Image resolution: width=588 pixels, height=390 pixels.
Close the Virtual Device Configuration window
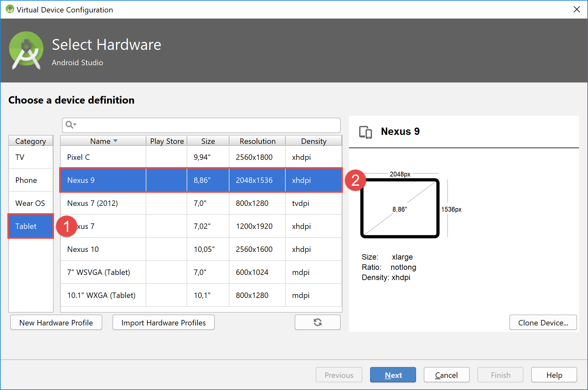point(576,9)
